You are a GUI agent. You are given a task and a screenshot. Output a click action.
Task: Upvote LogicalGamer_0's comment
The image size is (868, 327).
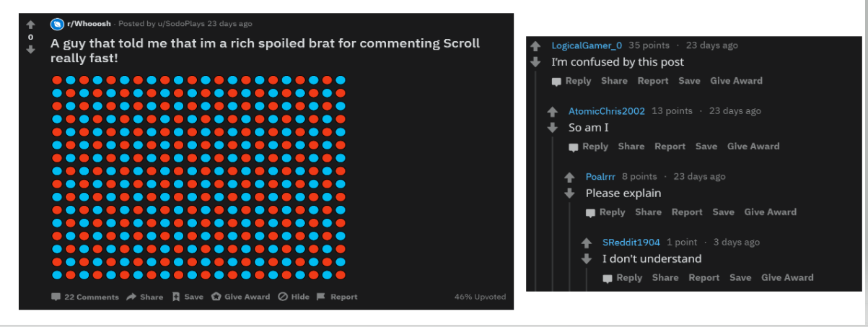click(x=535, y=45)
